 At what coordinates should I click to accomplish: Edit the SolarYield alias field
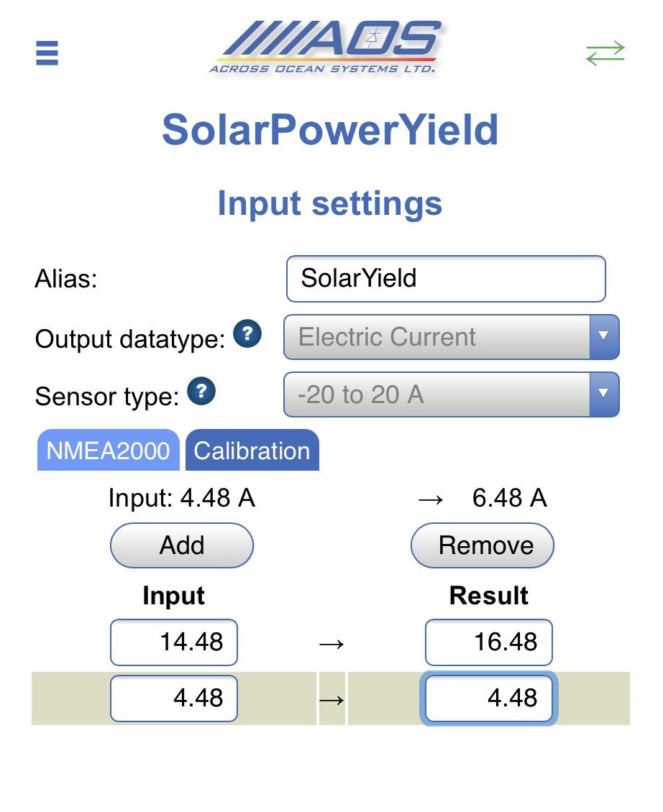[x=446, y=279]
